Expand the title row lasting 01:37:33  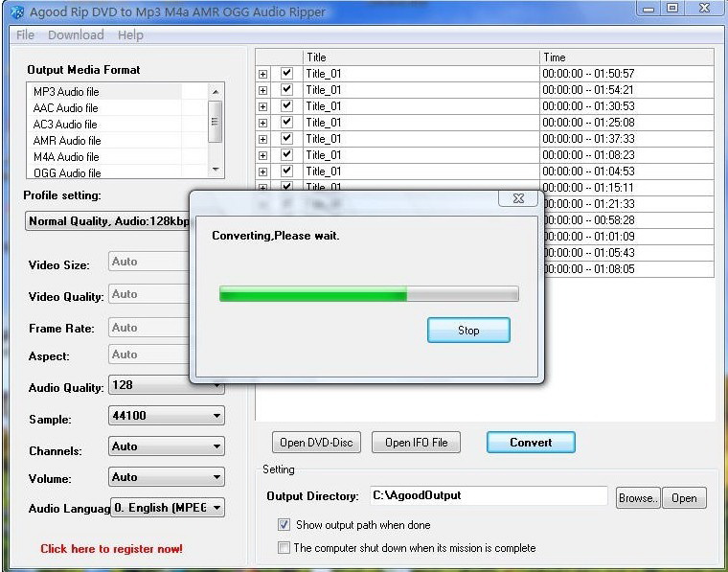click(x=262, y=139)
